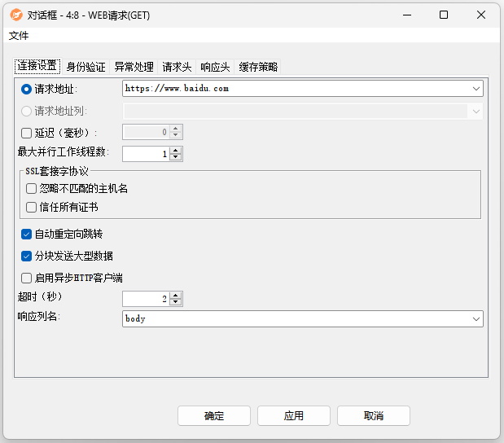504x443 pixels.
Task: Click the 确定 button
Action: point(214,416)
